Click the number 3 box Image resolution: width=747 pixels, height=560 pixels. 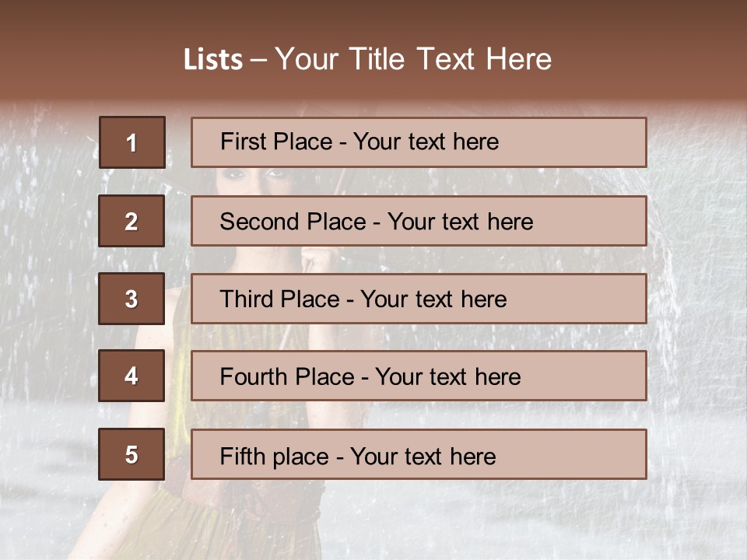(132, 299)
